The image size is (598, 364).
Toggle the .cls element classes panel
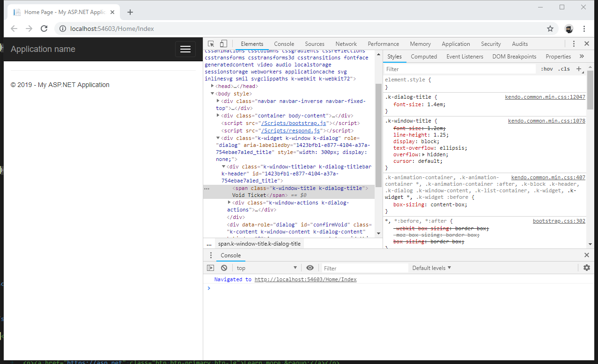coord(564,69)
